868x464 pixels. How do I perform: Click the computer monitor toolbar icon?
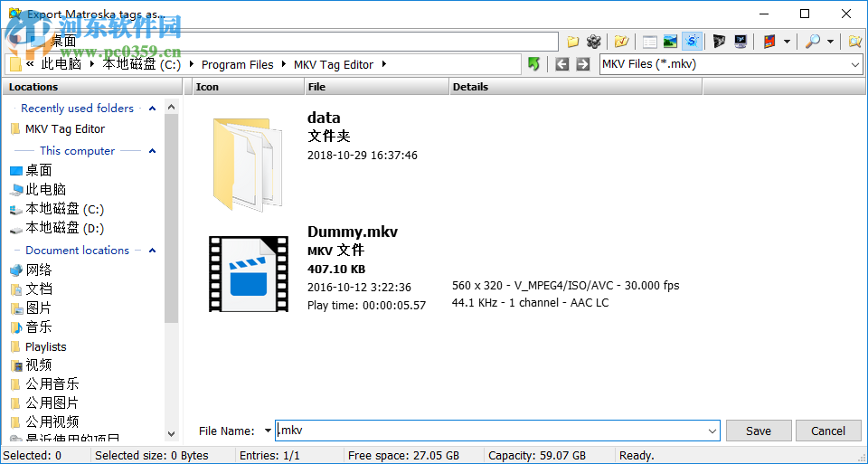point(741,42)
